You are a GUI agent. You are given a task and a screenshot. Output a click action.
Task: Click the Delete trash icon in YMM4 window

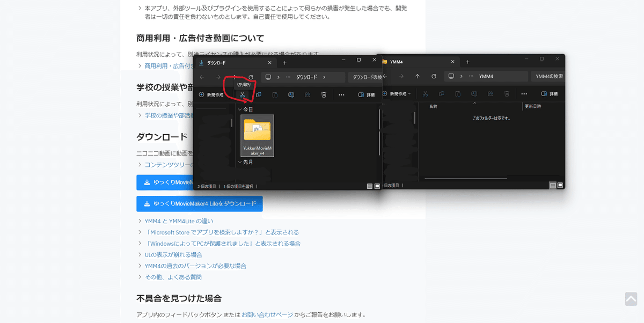[507, 93]
